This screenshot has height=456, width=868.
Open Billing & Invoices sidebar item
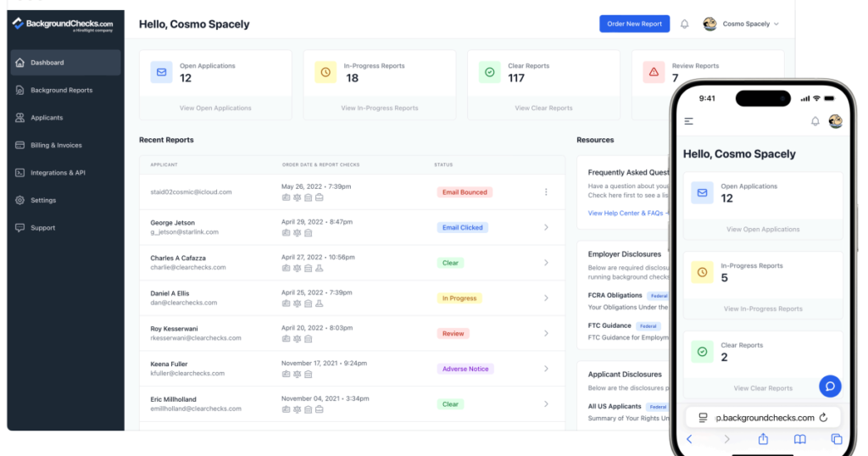(56, 145)
